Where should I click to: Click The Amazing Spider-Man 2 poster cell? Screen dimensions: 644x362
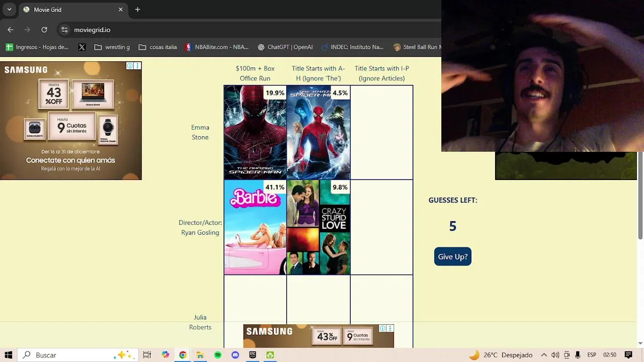pos(318,132)
